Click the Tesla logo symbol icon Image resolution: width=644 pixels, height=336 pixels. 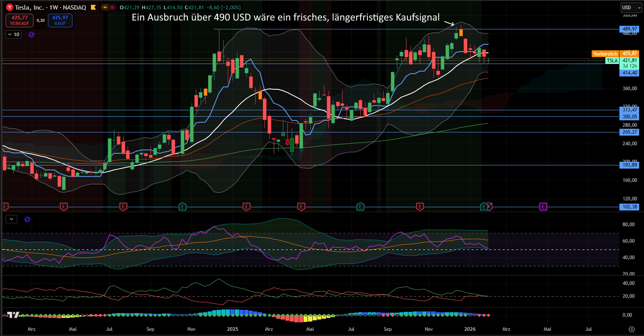pos(9,8)
